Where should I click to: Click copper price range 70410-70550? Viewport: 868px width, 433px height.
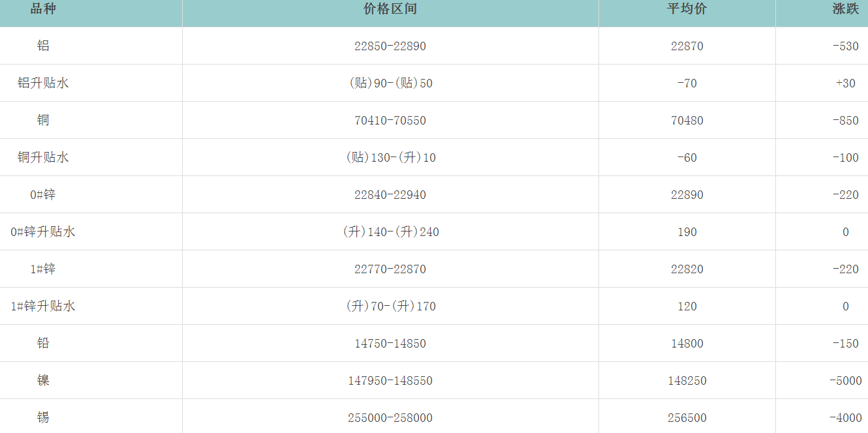pyautogui.click(x=390, y=121)
